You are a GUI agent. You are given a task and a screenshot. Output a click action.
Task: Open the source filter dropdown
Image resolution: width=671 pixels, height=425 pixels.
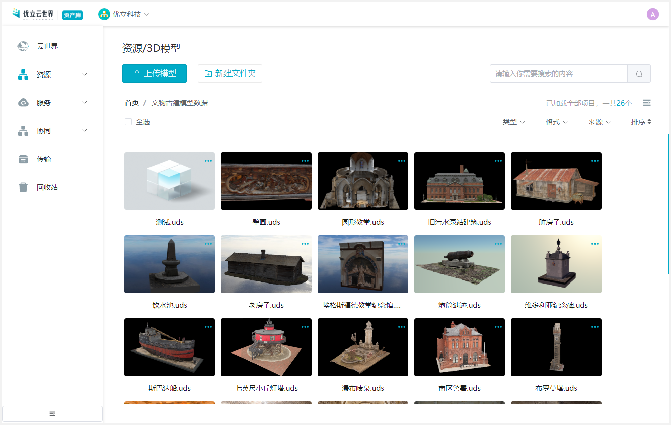(599, 122)
